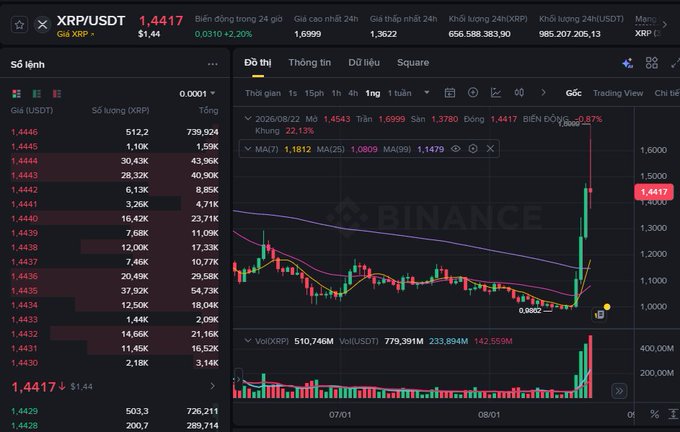Select bid price 1,4428 row
The width and height of the screenshot is (680, 432).
pos(115,425)
